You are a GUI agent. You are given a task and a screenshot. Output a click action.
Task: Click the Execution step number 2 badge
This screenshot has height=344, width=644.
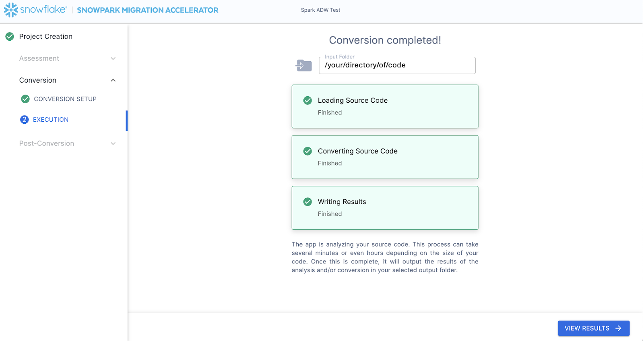tap(25, 120)
